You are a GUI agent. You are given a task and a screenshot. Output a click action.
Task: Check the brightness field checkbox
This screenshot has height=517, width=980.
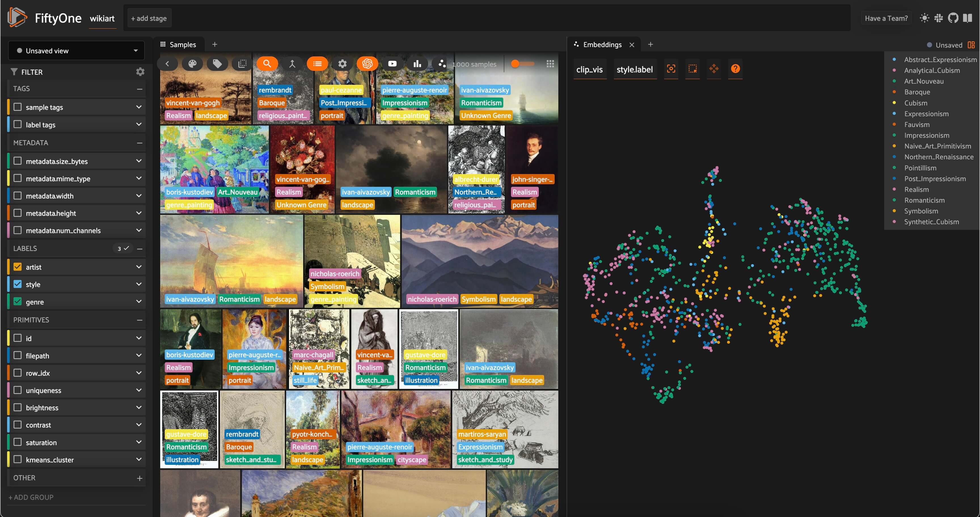18,408
